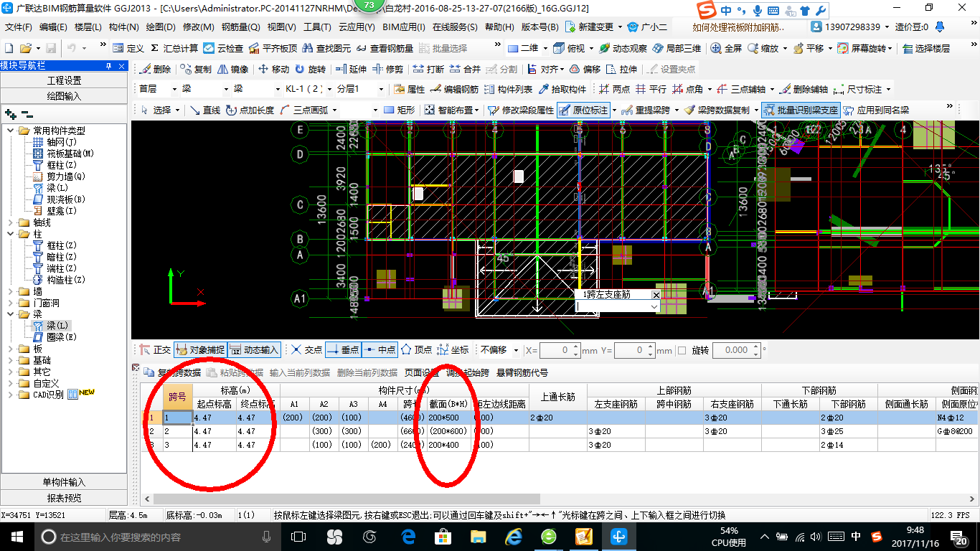Click the 工程设置 panel button
The width and height of the screenshot is (980, 551).
[64, 80]
